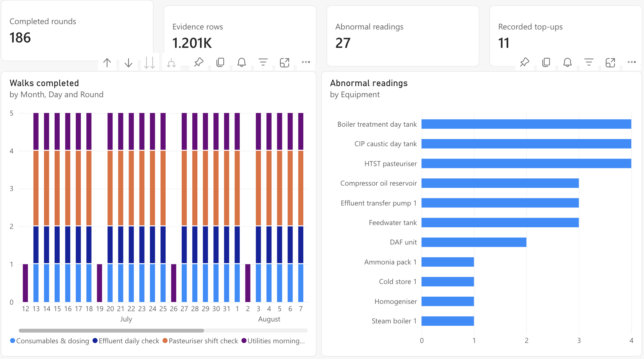Click the 'DAF unit' axis label

[403, 242]
